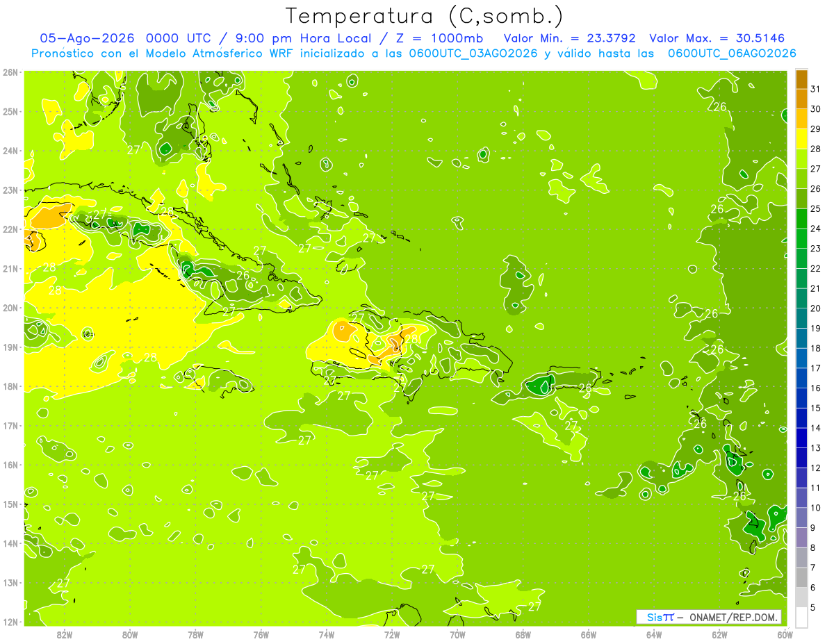Click the colorbar scale label 8
The width and height of the screenshot is (834, 644).
[x=813, y=547]
